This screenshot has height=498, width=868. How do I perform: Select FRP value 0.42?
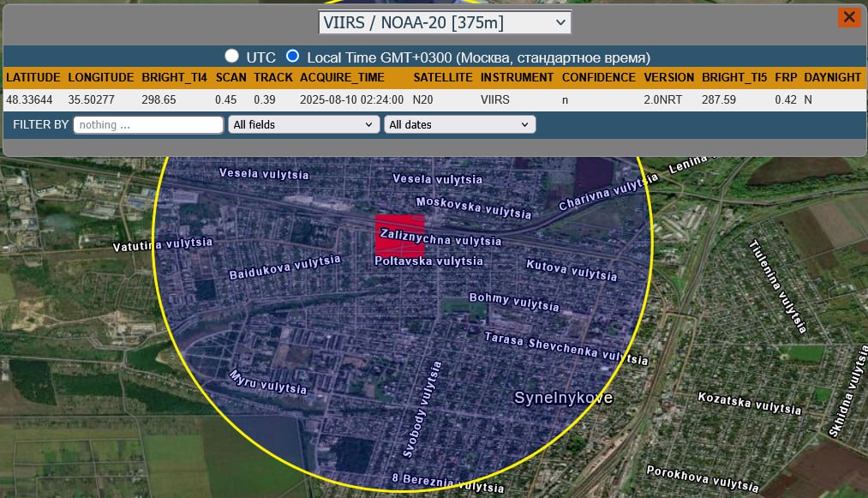pyautogui.click(x=786, y=99)
